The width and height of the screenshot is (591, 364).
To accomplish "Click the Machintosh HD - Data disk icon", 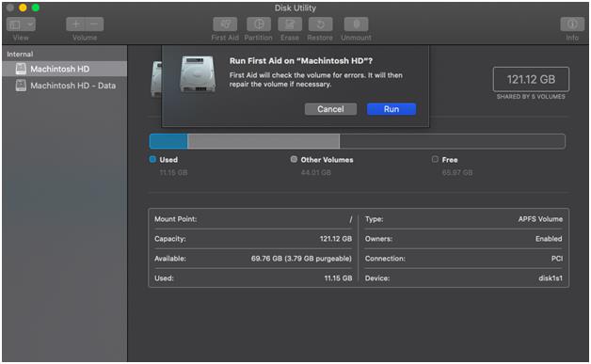I will point(21,86).
